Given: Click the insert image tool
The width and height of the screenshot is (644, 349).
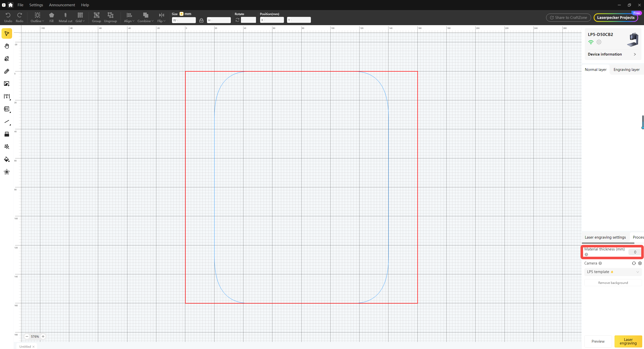Looking at the screenshot, I should [x=7, y=84].
